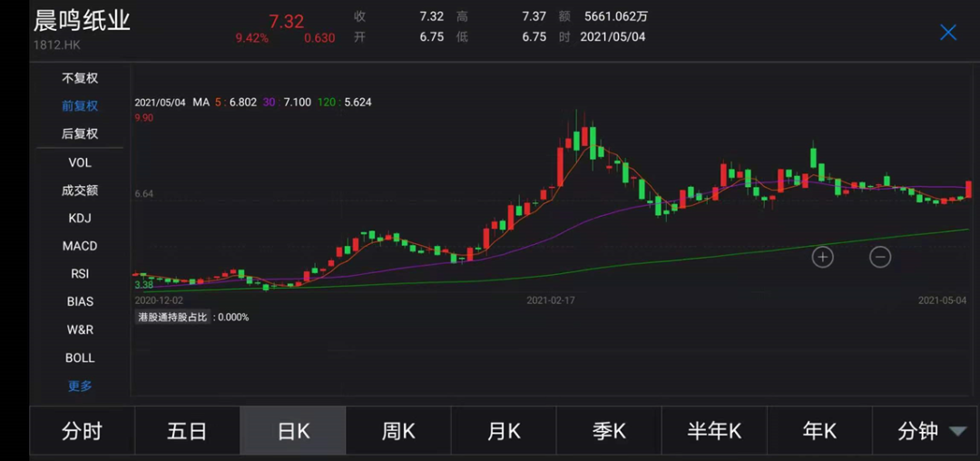Select 前复权 price adjustment option
This screenshot has width=980, height=461.
pyautogui.click(x=80, y=106)
